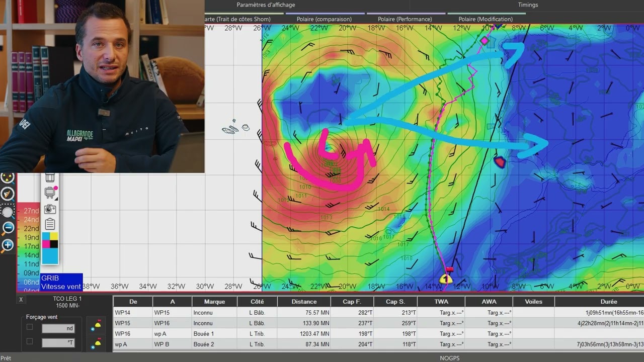Enable the wind direction forcing checkbox
The height and width of the screenshot is (362, 644).
[x=30, y=342]
